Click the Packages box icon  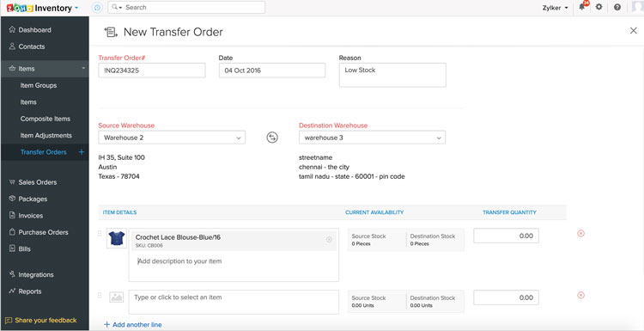[x=12, y=199]
